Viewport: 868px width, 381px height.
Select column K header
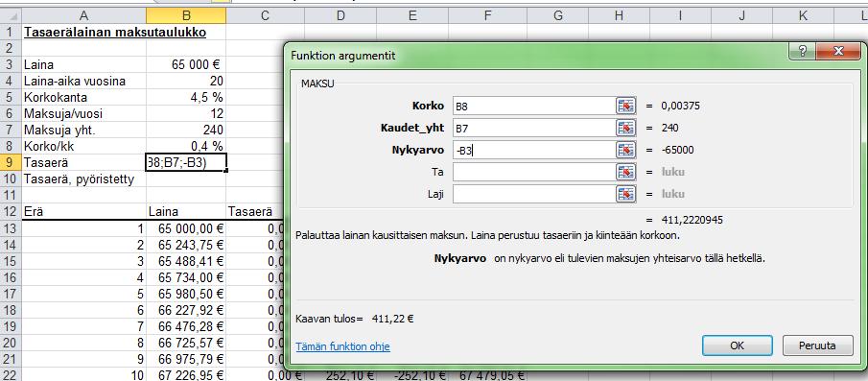tap(803, 16)
